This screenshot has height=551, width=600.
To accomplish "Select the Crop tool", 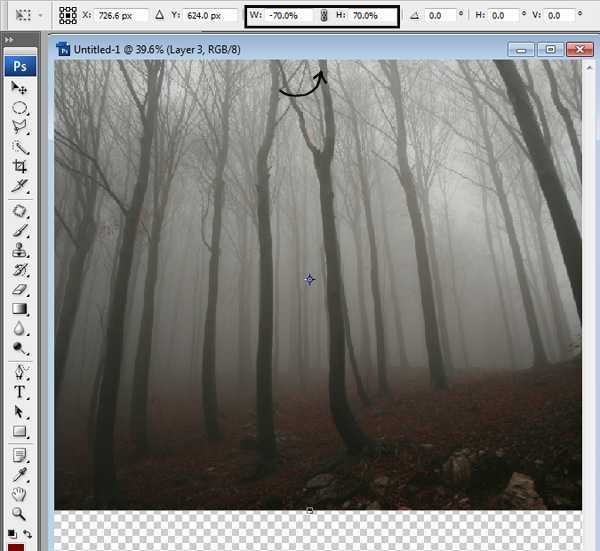I will tap(19, 167).
